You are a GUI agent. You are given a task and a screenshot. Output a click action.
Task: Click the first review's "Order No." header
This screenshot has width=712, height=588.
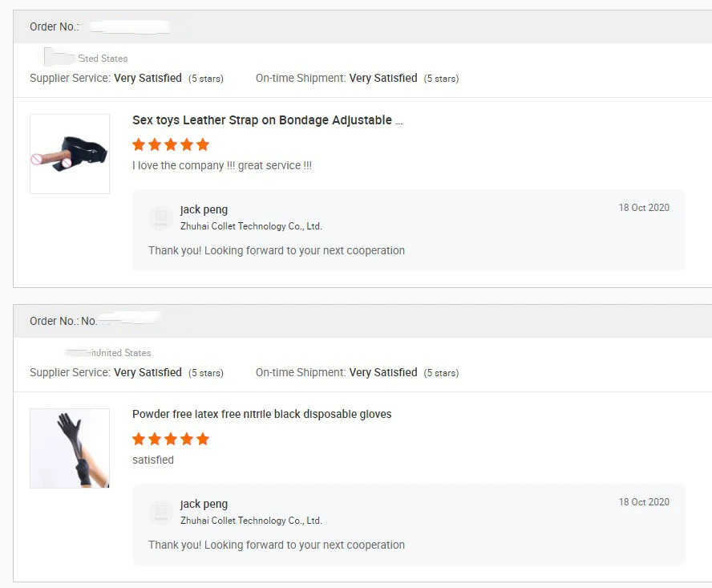(55, 27)
